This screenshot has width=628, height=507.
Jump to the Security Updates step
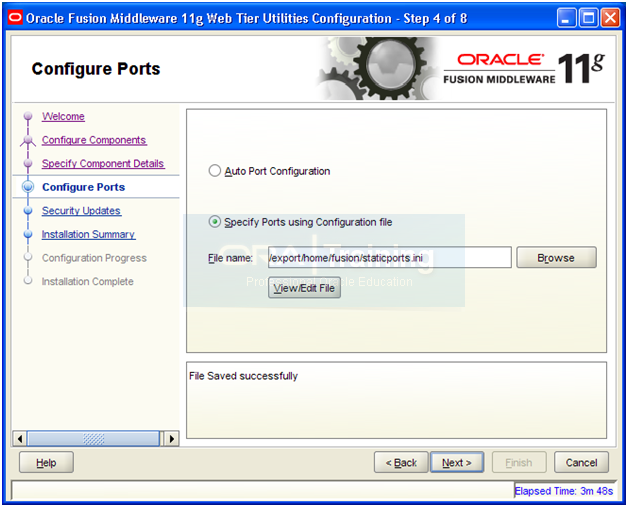pyautogui.click(x=81, y=211)
